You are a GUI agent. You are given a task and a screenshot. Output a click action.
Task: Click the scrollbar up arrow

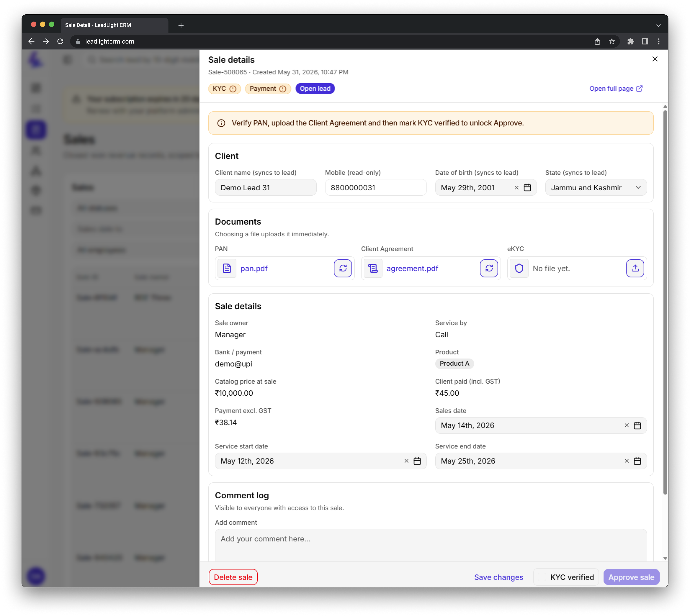pos(665,107)
